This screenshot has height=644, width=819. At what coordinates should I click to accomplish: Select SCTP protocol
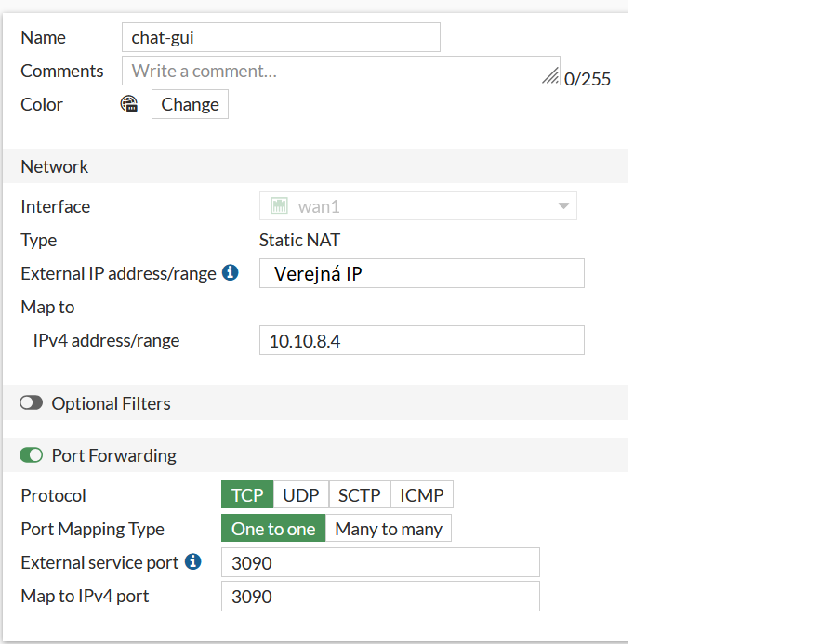[359, 495]
